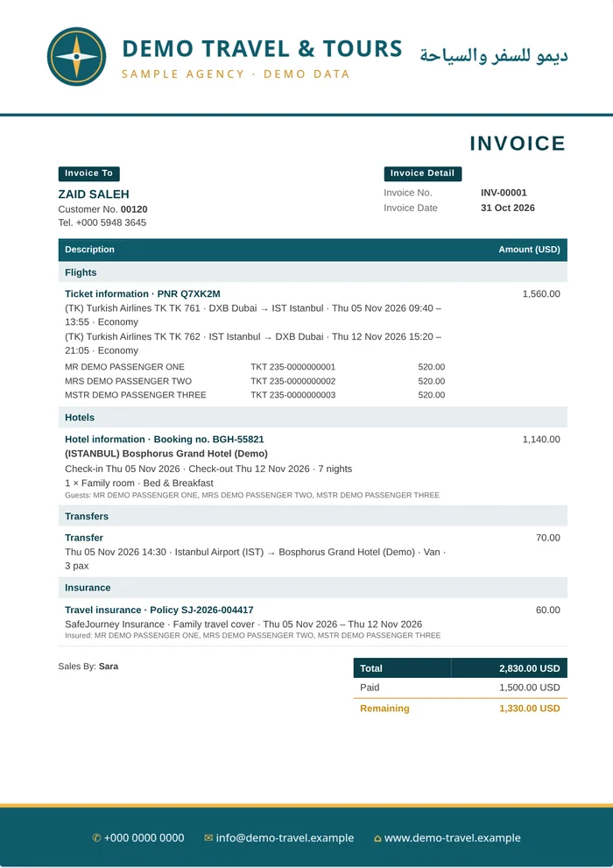613x868 pixels.
Task: Click ticket number TKT 235-0000000002
Action: coord(292,381)
